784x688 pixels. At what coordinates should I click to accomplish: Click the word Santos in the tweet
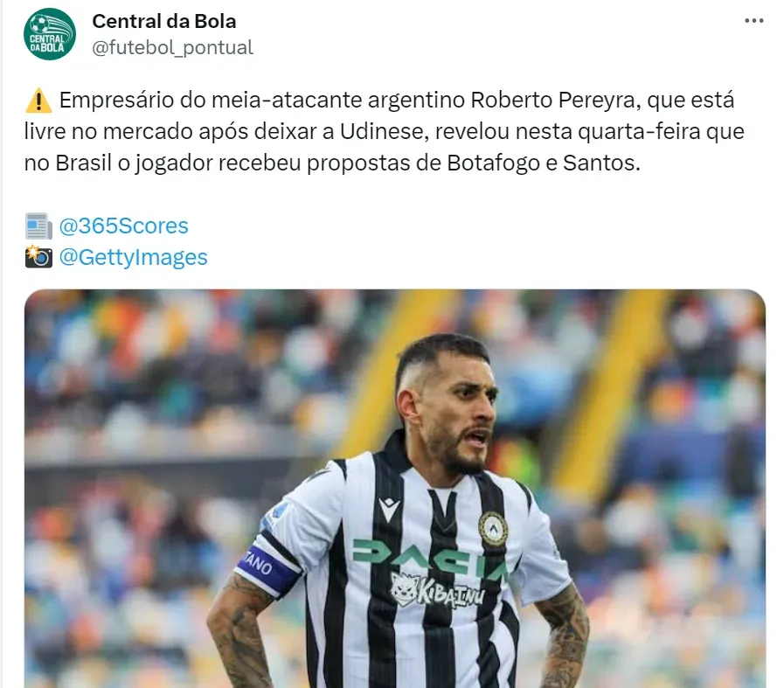tap(601, 163)
